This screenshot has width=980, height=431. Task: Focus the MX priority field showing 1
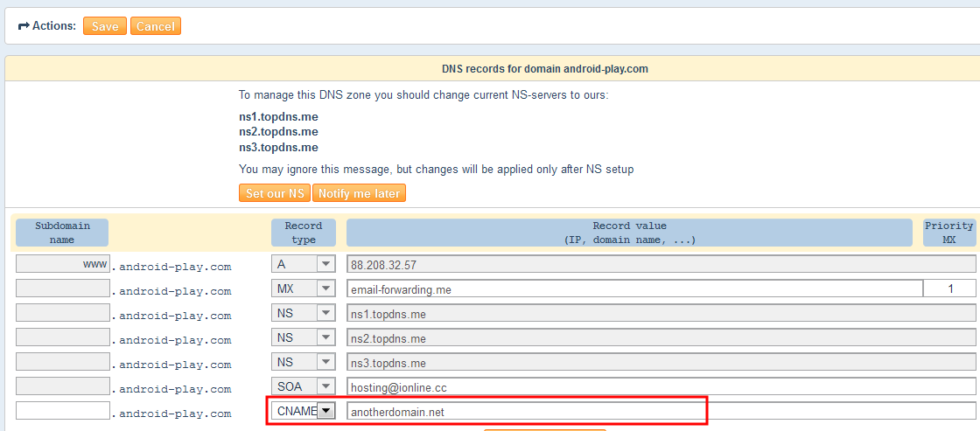(x=950, y=288)
